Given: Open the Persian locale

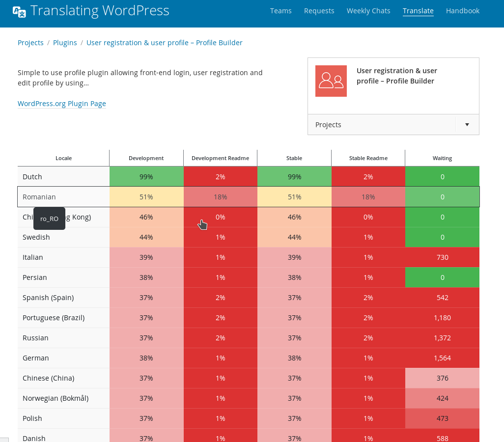Looking at the screenshot, I should (x=35, y=277).
